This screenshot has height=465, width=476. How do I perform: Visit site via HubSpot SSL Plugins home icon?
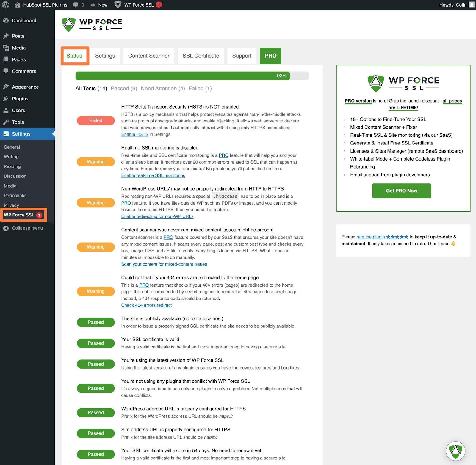[x=41, y=5]
